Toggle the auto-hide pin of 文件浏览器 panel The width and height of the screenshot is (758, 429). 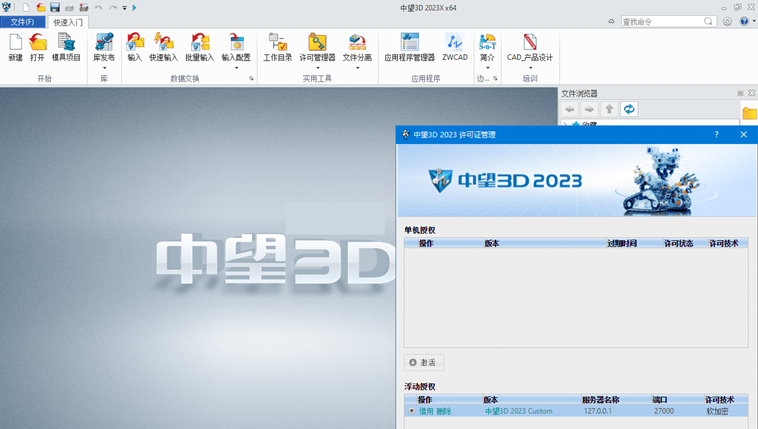[x=740, y=93]
